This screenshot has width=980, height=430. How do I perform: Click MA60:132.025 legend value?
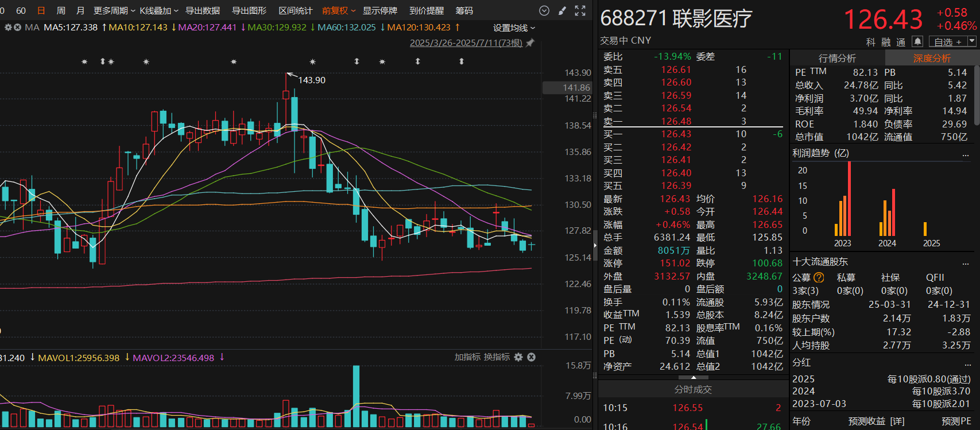(347, 28)
